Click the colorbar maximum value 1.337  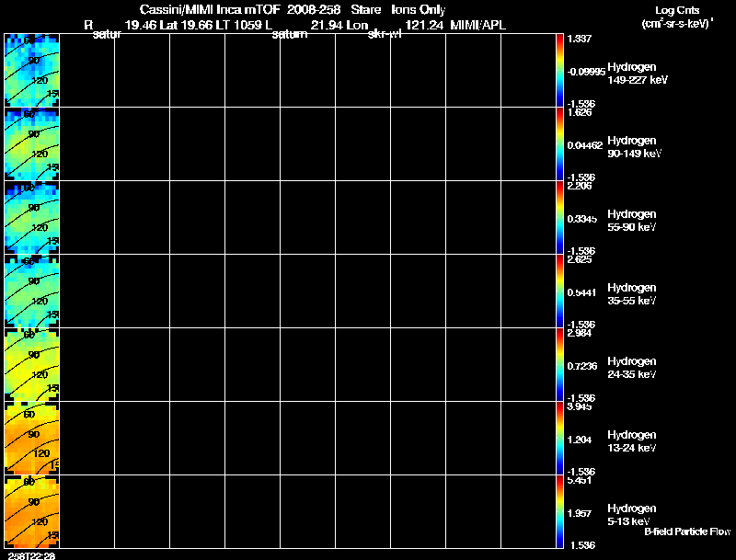click(580, 39)
